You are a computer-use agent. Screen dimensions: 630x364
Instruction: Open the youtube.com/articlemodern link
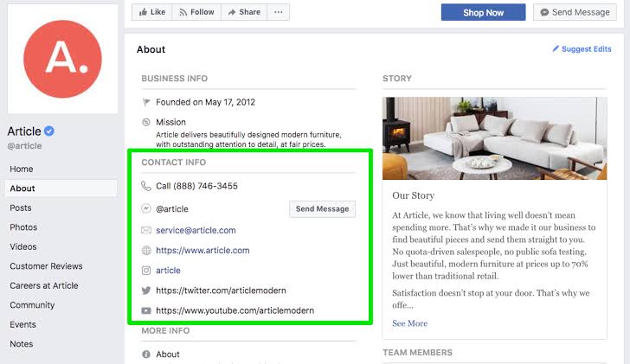pos(235,310)
